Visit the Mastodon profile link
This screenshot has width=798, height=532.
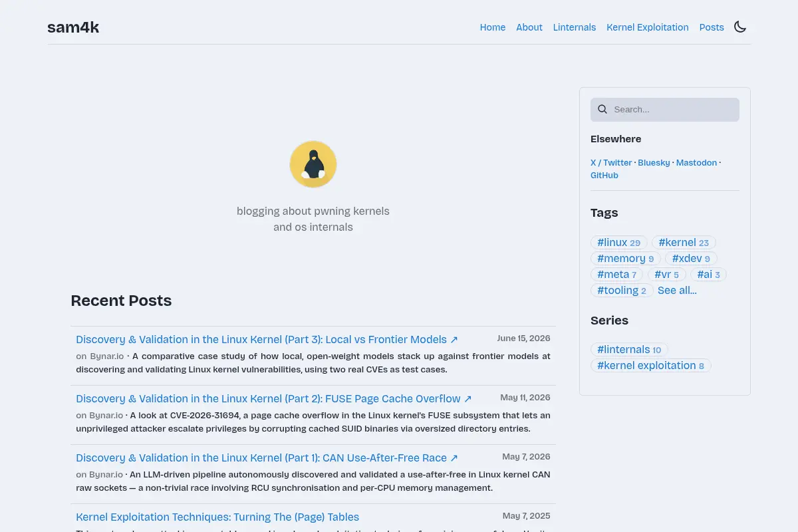(x=696, y=162)
